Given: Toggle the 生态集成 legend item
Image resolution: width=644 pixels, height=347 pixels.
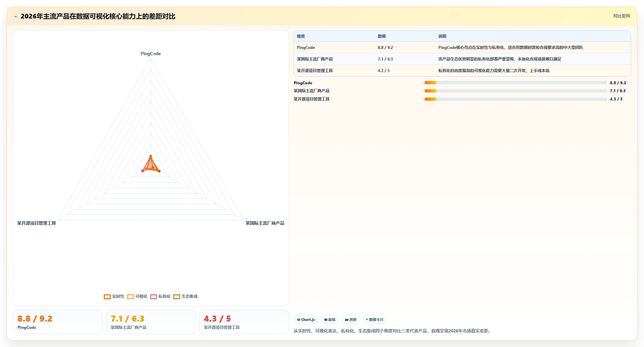Looking at the screenshot, I should tap(185, 296).
